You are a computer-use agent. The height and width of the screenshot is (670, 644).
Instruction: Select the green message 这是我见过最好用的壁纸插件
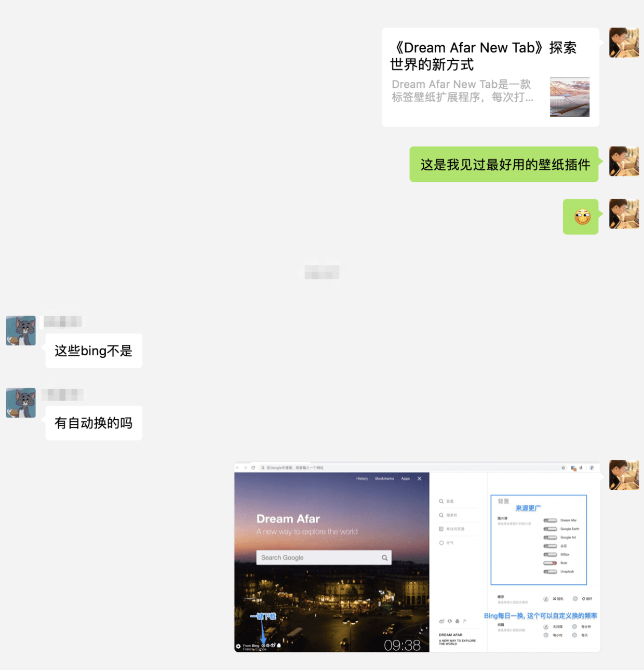pyautogui.click(x=504, y=165)
